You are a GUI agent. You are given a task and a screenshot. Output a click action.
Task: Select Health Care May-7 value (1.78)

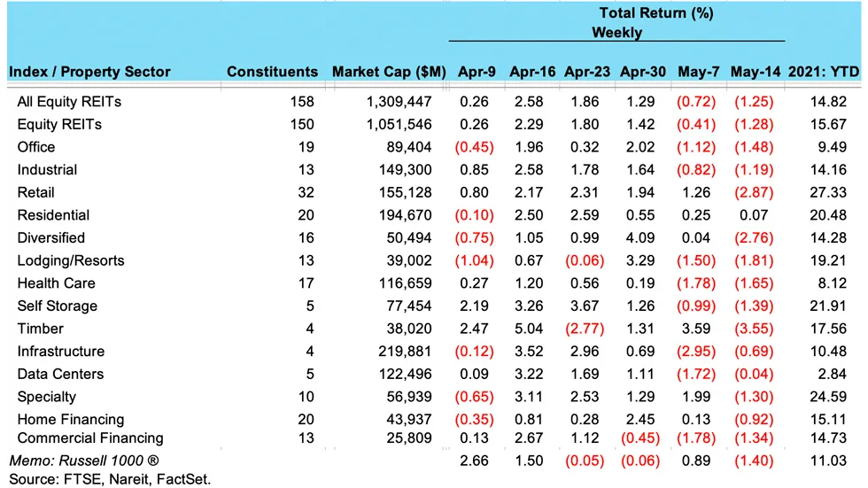pos(696,283)
